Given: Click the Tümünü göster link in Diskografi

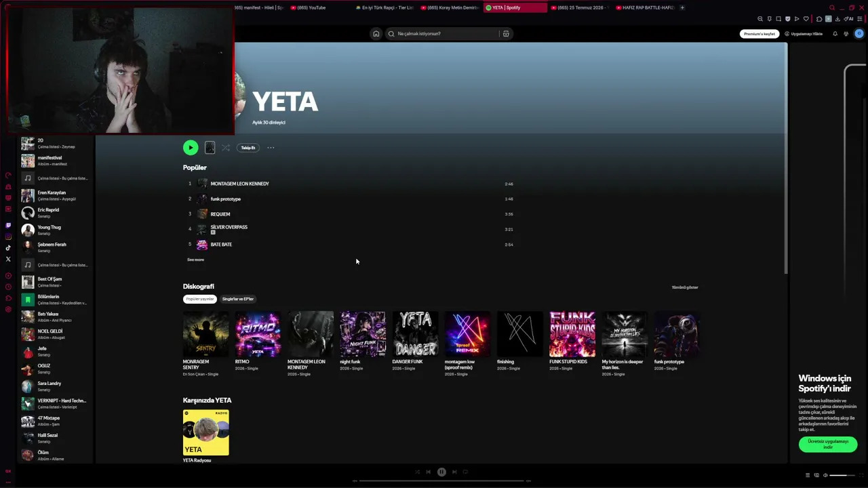Looking at the screenshot, I should (685, 287).
